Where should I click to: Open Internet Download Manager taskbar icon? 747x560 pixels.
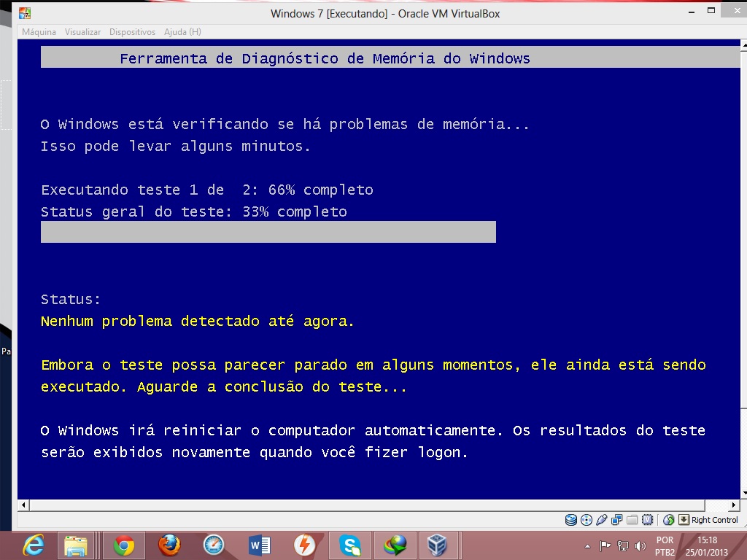click(x=395, y=545)
